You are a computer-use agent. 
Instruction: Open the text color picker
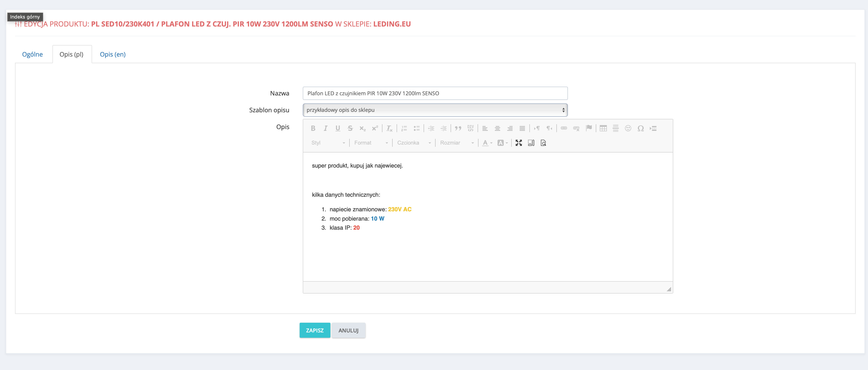487,143
